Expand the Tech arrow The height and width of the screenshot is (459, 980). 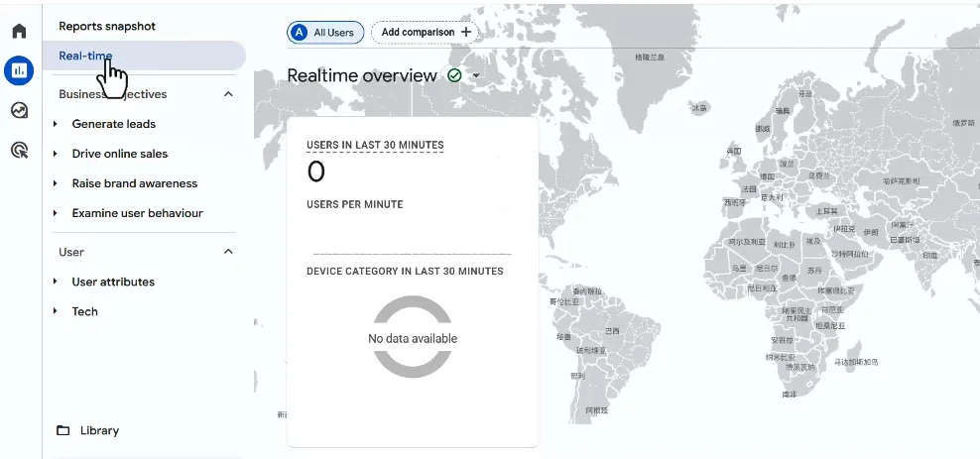(56, 311)
